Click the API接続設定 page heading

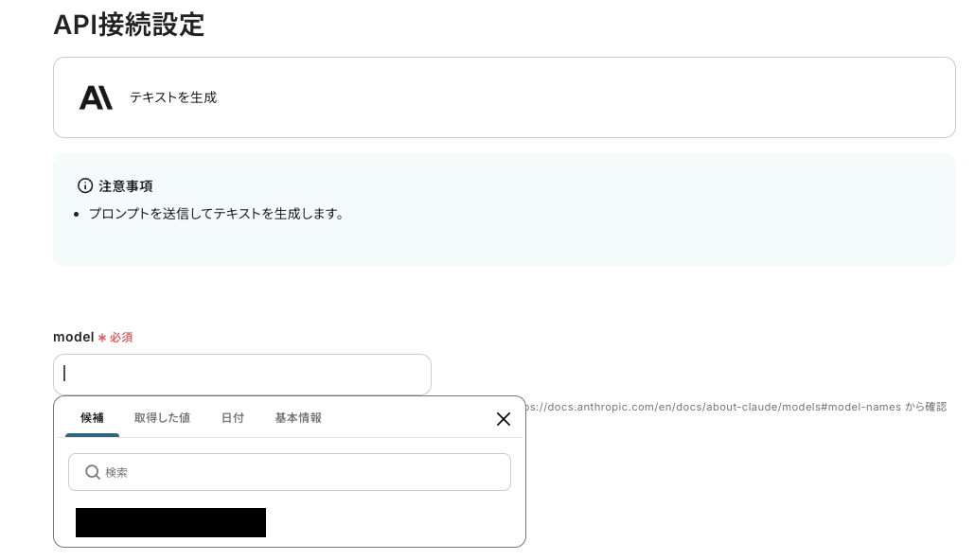(x=129, y=26)
